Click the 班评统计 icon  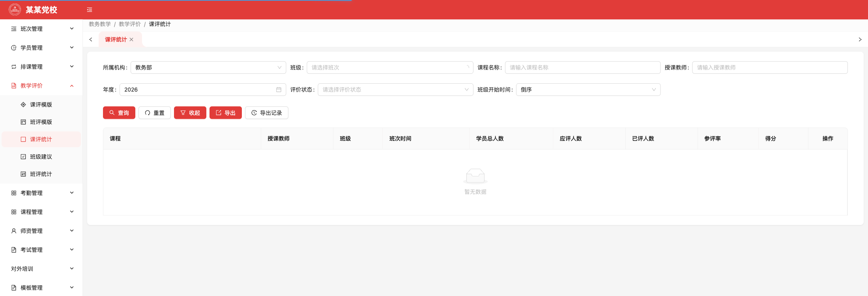pos(23,174)
